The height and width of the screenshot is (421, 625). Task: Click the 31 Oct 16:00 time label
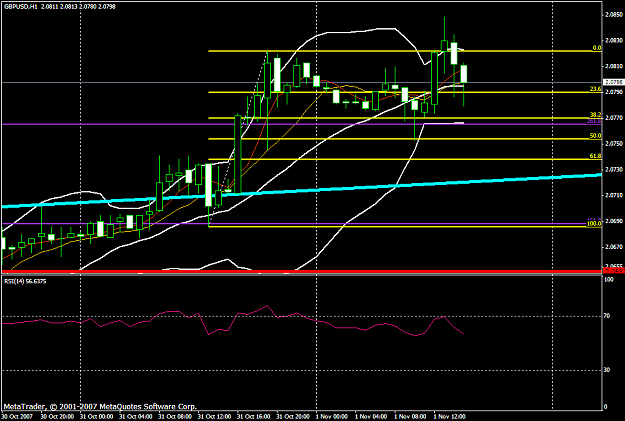[x=254, y=417]
